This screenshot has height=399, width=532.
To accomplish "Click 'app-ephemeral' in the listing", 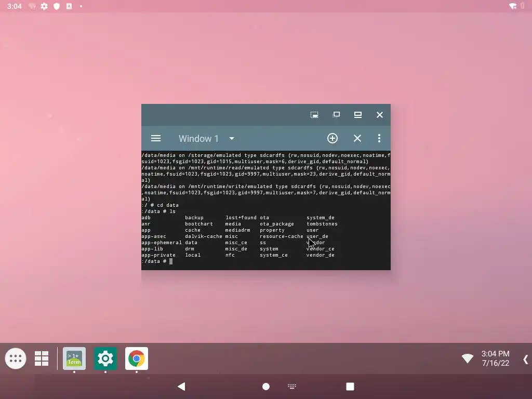I will pos(162,243).
